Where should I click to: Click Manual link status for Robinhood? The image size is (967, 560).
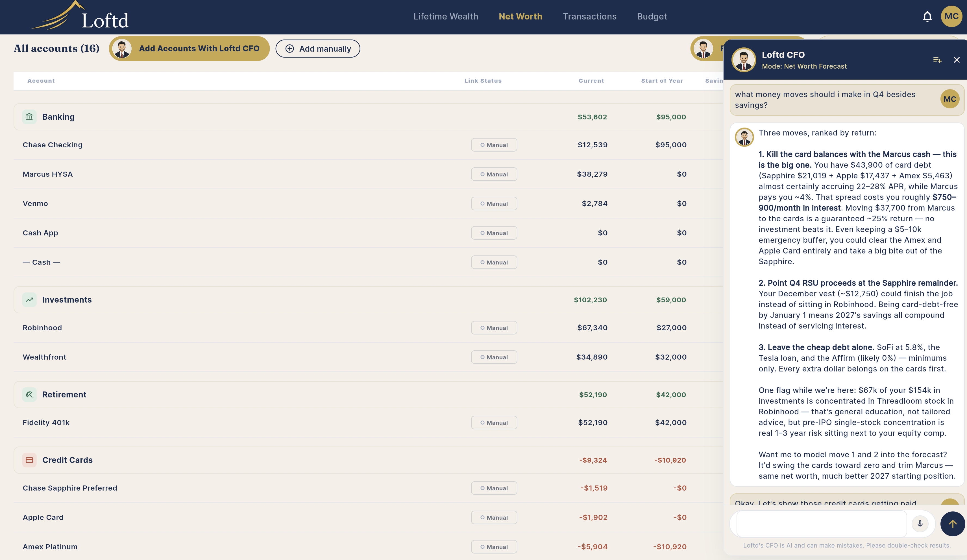click(x=494, y=328)
